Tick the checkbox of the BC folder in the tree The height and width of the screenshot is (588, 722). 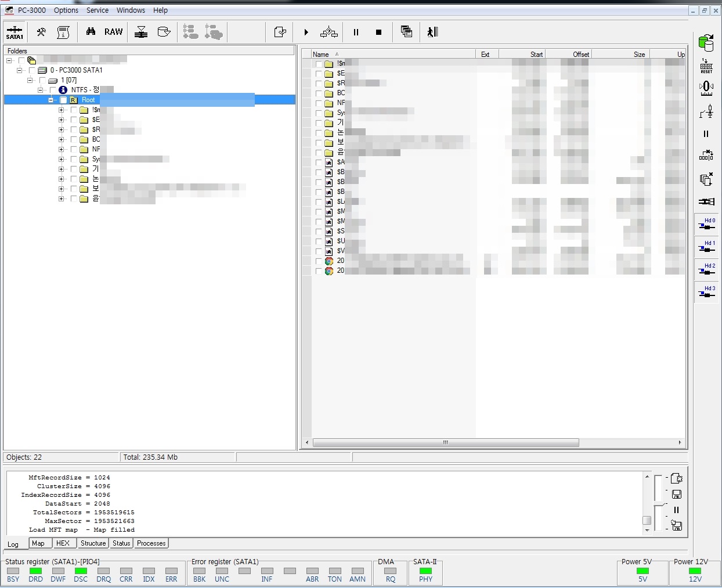pyautogui.click(x=74, y=139)
